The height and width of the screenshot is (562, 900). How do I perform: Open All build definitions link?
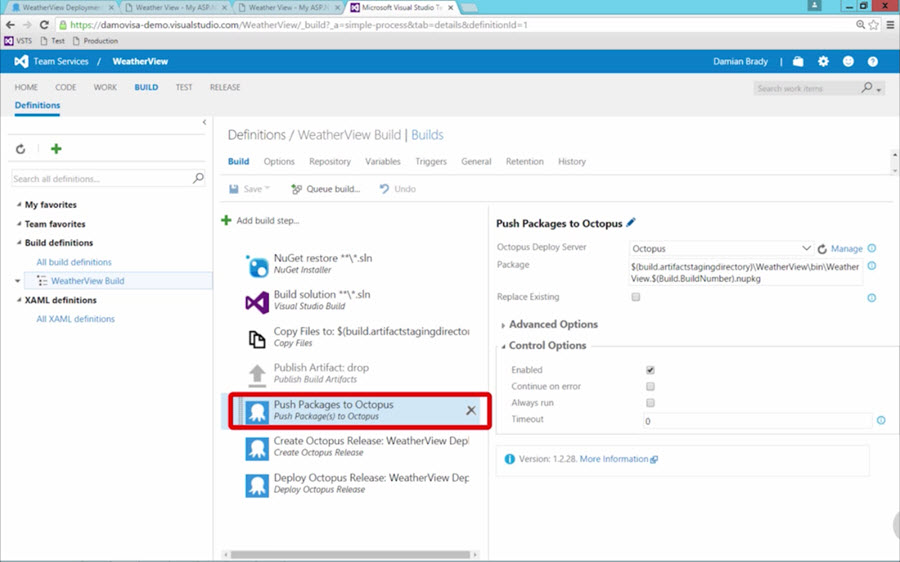tap(74, 262)
